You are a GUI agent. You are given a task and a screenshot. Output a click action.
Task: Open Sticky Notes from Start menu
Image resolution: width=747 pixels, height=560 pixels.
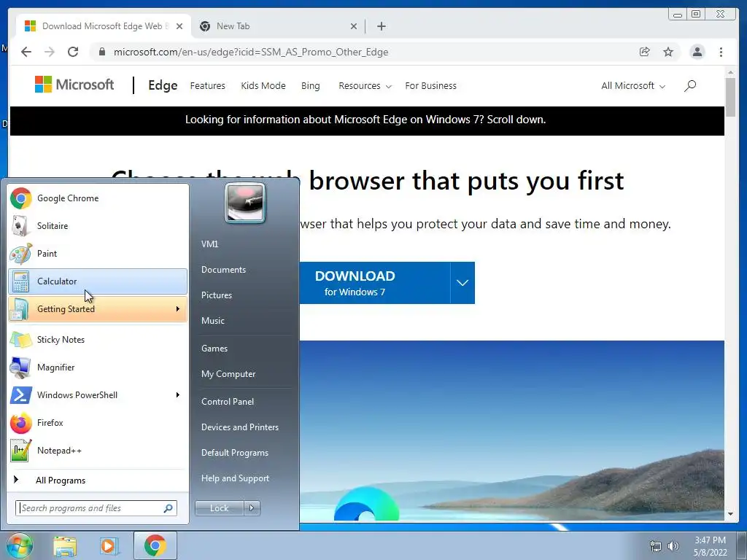tap(98, 340)
